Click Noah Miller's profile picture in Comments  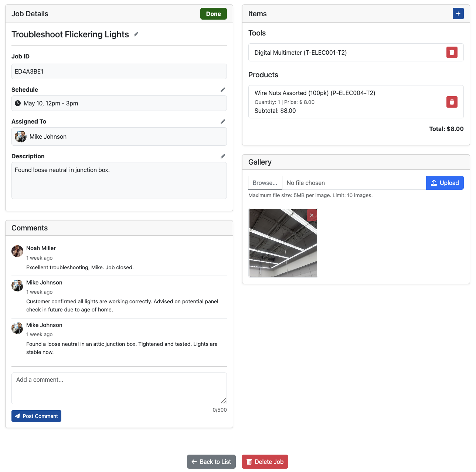[x=17, y=251]
